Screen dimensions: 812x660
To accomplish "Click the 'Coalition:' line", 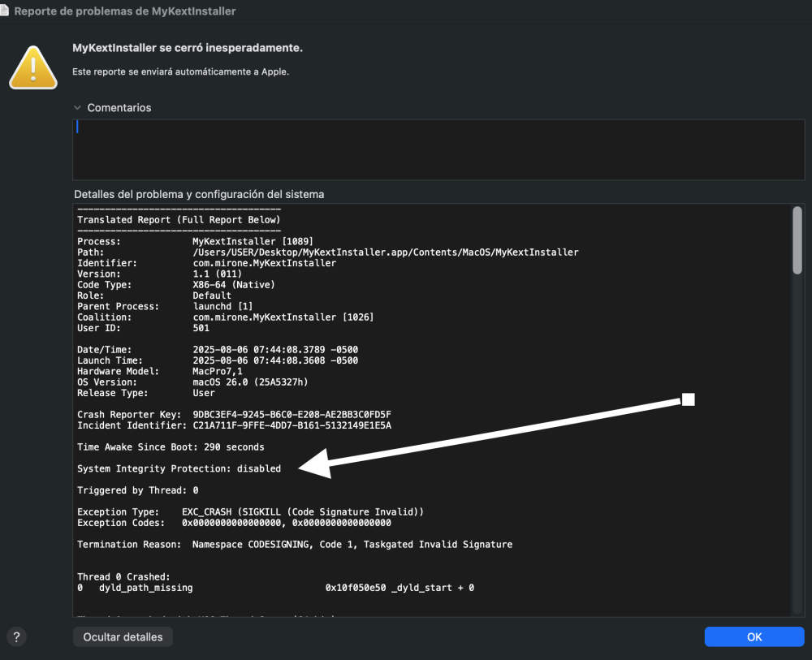I will tap(225, 317).
